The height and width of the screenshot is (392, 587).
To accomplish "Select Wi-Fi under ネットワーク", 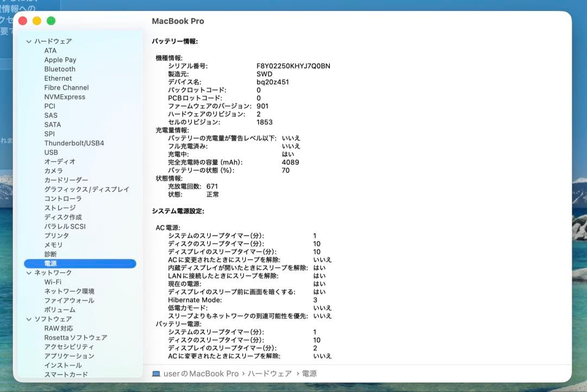I will pos(52,282).
